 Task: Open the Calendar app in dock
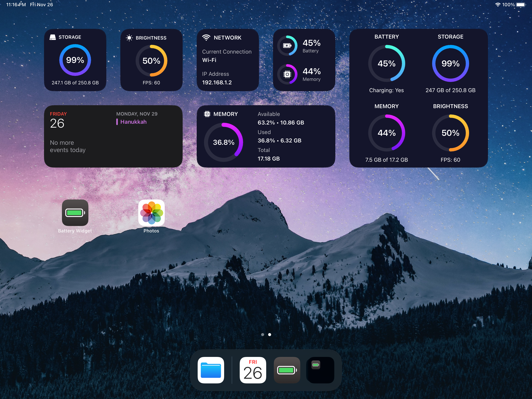point(253,370)
